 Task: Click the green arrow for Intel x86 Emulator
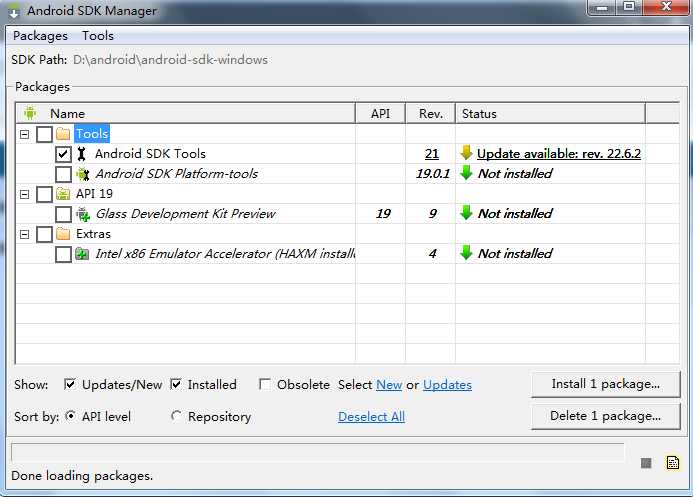click(466, 253)
